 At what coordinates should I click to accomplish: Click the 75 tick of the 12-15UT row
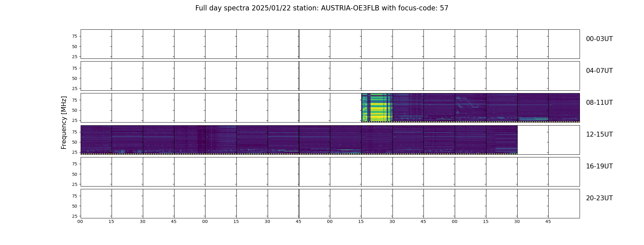(75, 132)
